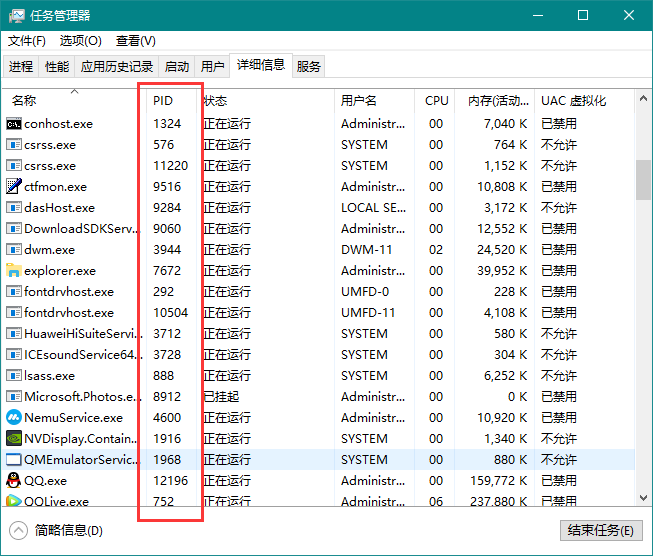Screen dimensions: 653x556
Task: Open the 查看(V) menu
Action: point(135,41)
